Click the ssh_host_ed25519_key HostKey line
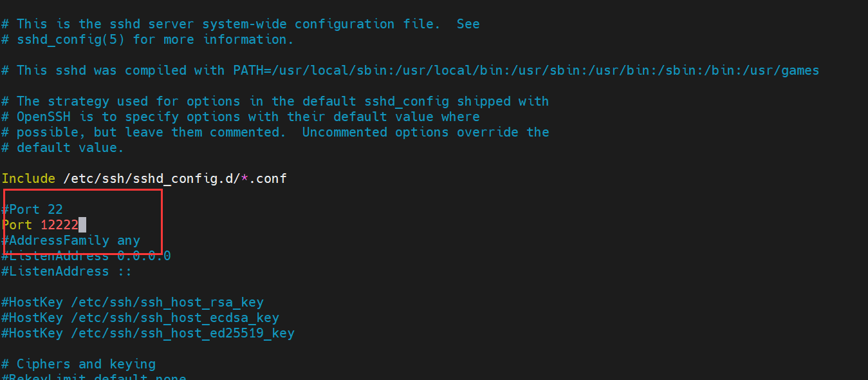This screenshot has height=380, width=868. click(x=148, y=333)
